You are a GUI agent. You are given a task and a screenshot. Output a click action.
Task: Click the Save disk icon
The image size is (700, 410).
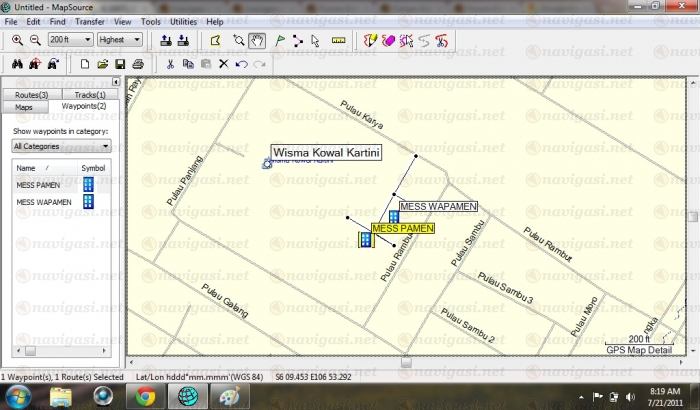point(120,64)
